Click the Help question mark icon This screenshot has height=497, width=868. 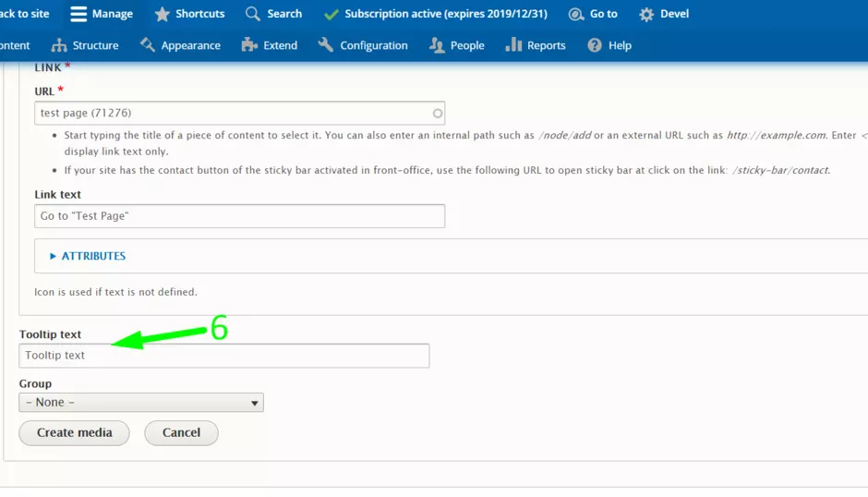[595, 45]
